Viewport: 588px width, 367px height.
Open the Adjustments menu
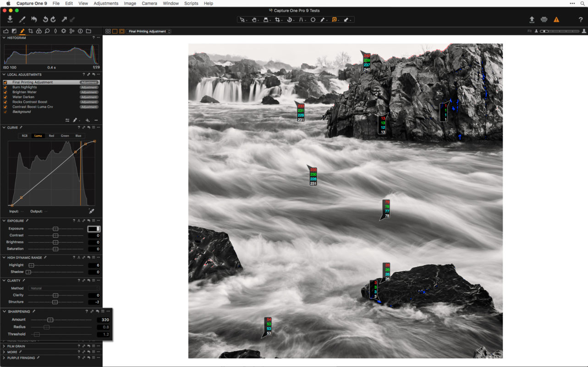click(106, 3)
